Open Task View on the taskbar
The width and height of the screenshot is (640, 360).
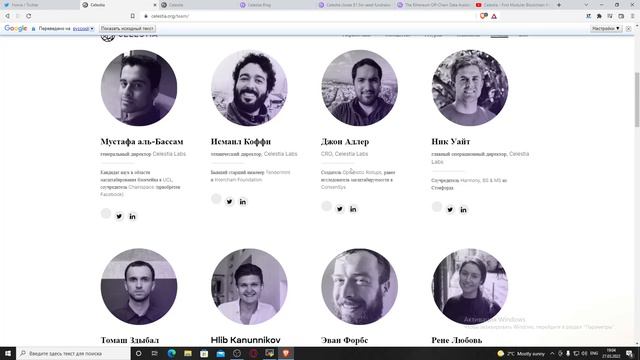[x=155, y=353]
